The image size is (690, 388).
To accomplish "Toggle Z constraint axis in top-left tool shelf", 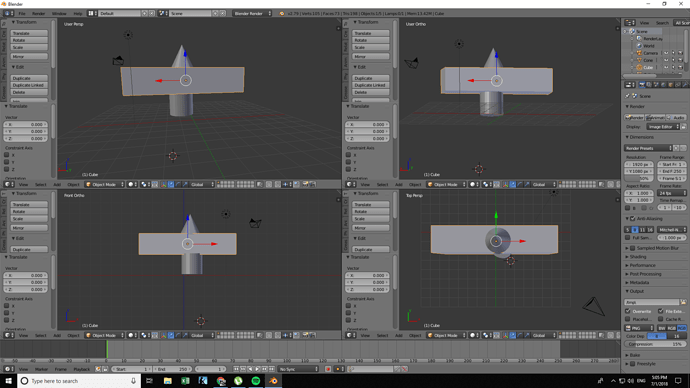I will pos(7,169).
